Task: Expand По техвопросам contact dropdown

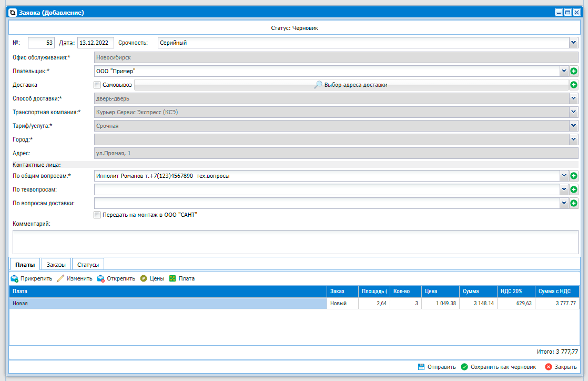Action: [x=564, y=189]
